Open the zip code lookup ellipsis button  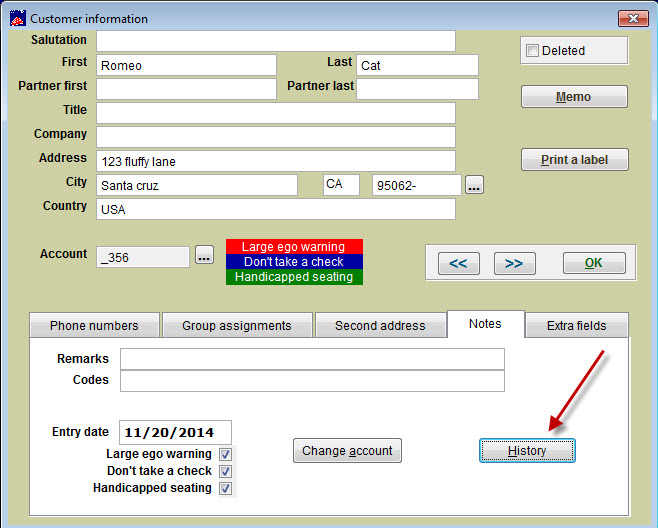coord(474,185)
